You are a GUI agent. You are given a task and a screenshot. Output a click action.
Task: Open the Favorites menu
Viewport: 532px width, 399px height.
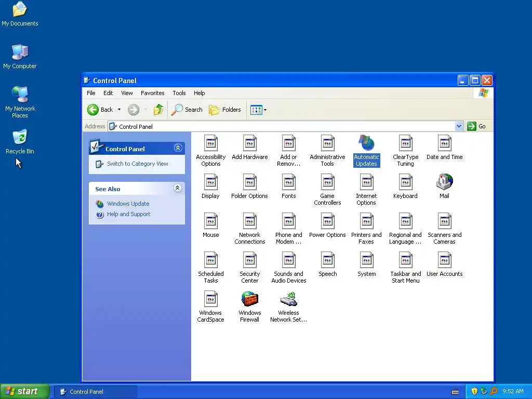click(x=152, y=93)
